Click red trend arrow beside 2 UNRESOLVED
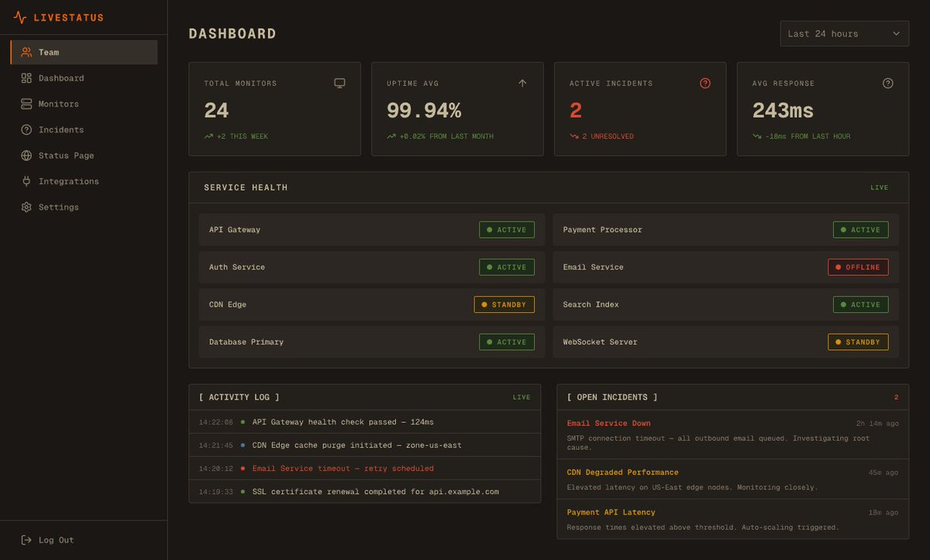Viewport: 930px width, 560px height. tap(574, 136)
